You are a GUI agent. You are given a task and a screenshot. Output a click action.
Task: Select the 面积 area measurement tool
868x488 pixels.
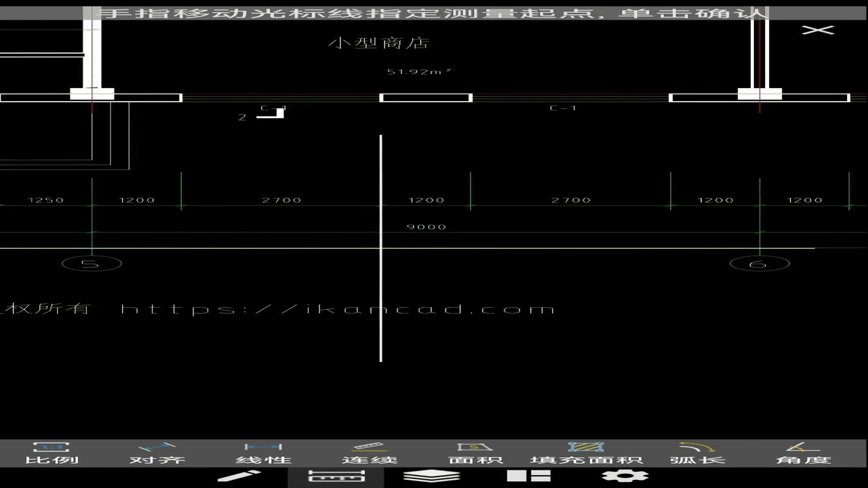click(x=475, y=453)
